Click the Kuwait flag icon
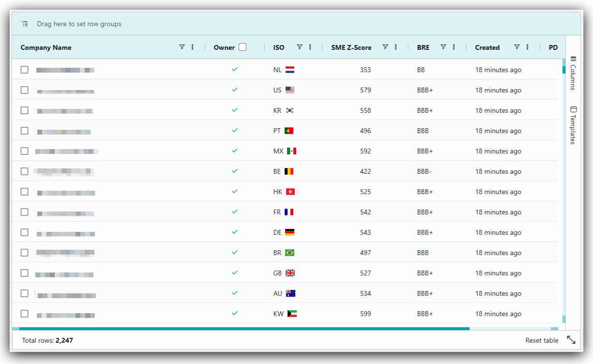 [x=292, y=314]
